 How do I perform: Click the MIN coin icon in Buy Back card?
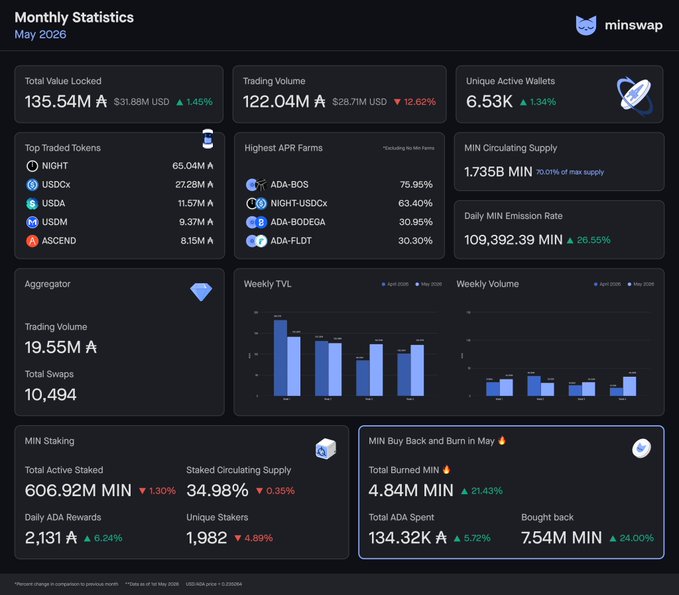coord(641,448)
